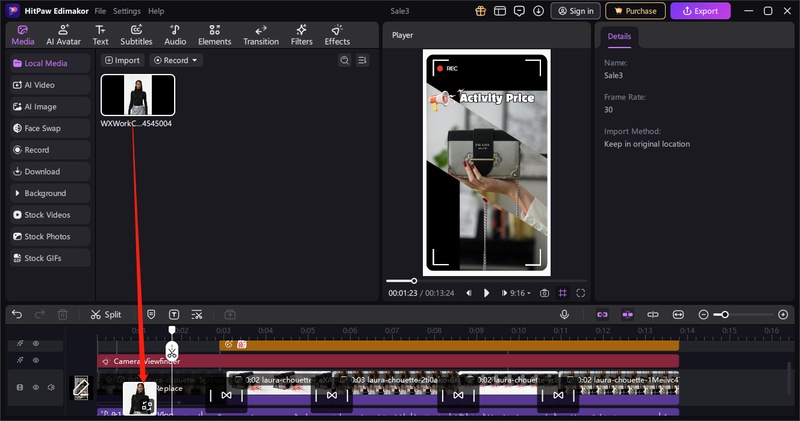
Task: Open the Subtitles tab
Action: click(x=136, y=35)
